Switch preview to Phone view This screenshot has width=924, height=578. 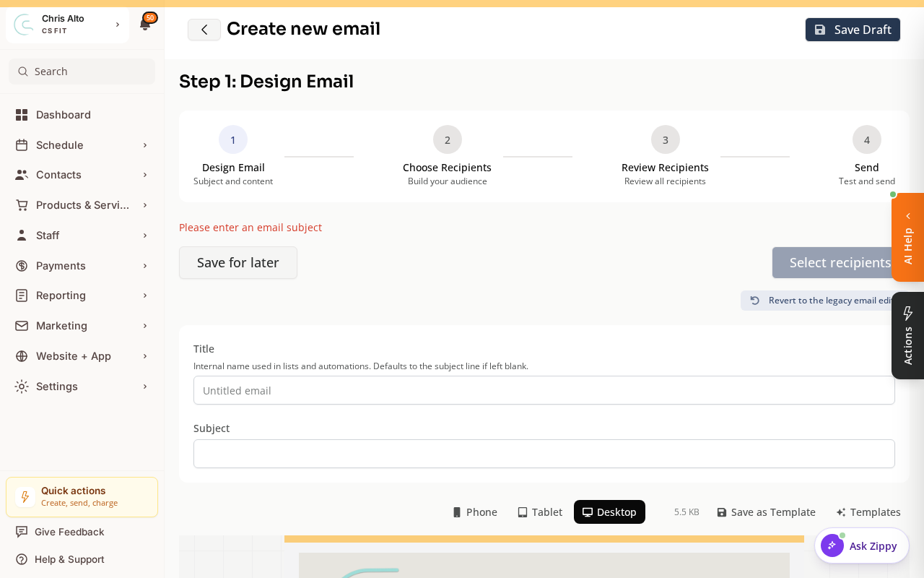point(475,512)
